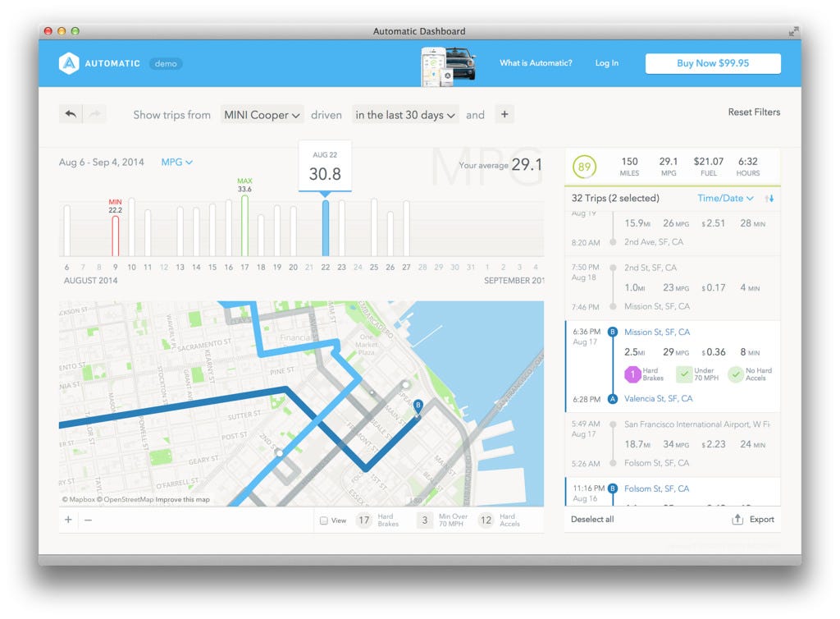Image resolution: width=840 pixels, height=619 pixels.
Task: Click the Buy Now $99.95 button
Action: 713,63
